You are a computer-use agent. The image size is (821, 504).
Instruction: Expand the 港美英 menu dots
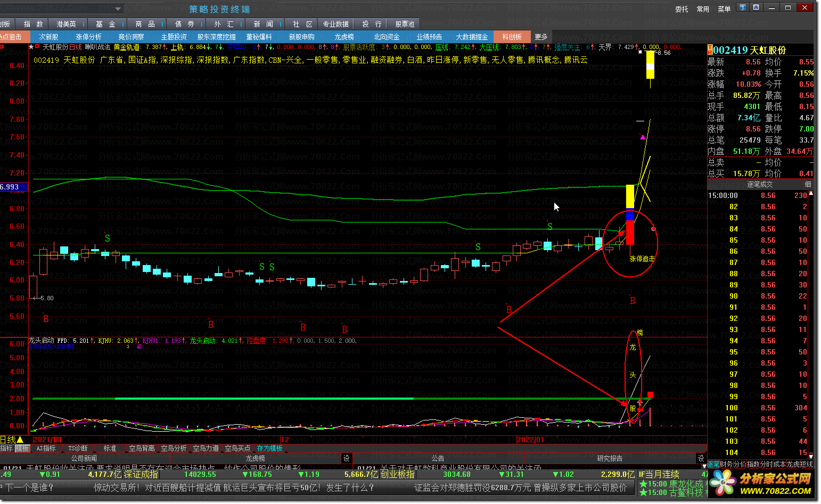click(84, 24)
